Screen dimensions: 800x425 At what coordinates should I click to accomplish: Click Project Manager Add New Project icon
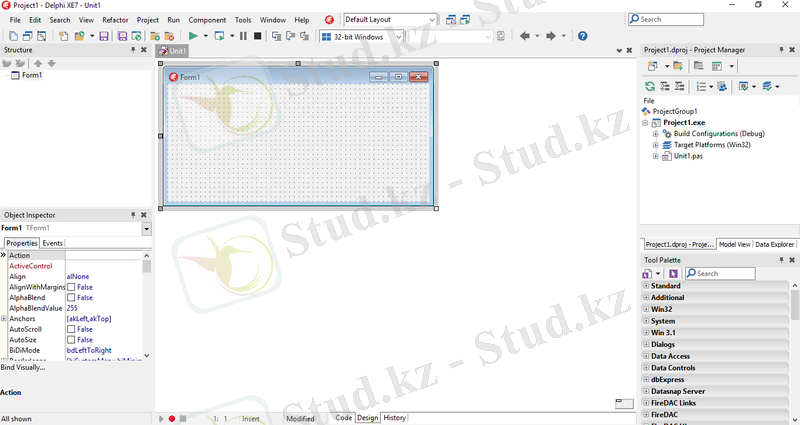click(653, 66)
